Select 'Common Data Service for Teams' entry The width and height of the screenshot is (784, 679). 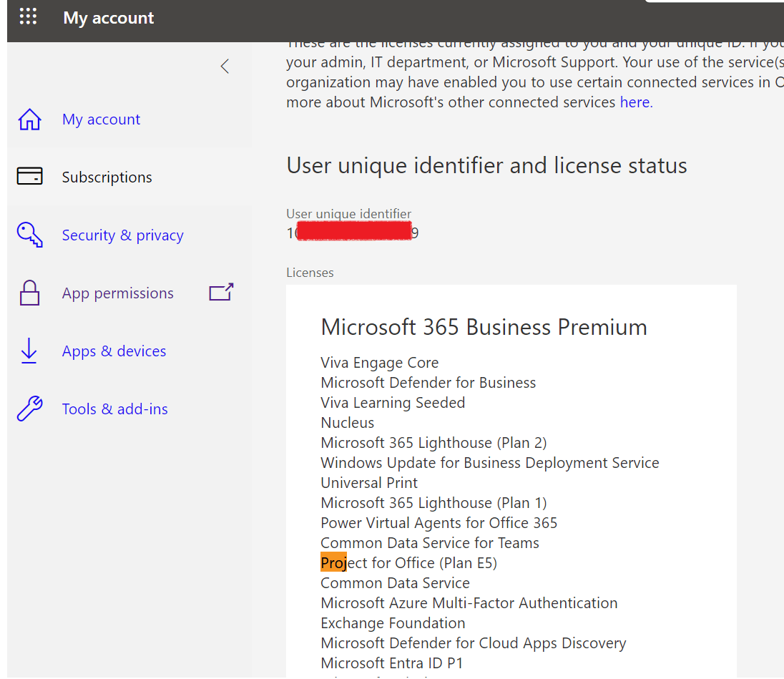(430, 542)
